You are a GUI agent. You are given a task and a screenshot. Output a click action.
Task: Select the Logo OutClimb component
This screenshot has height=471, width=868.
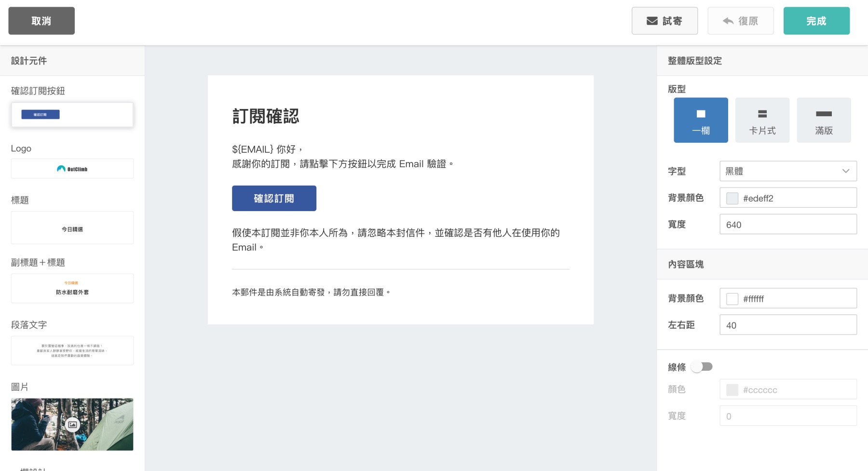pos(72,169)
